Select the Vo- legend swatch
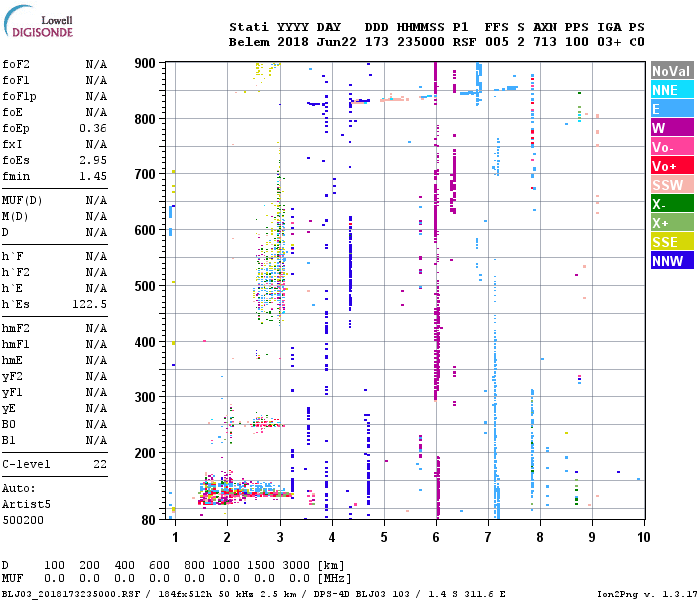The width and height of the screenshot is (700, 600). click(672, 147)
